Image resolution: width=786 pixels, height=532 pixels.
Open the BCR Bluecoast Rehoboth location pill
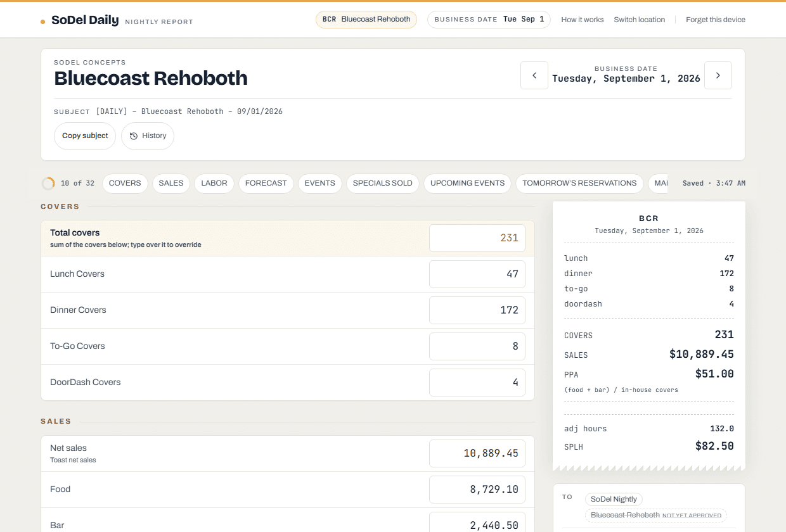366,20
